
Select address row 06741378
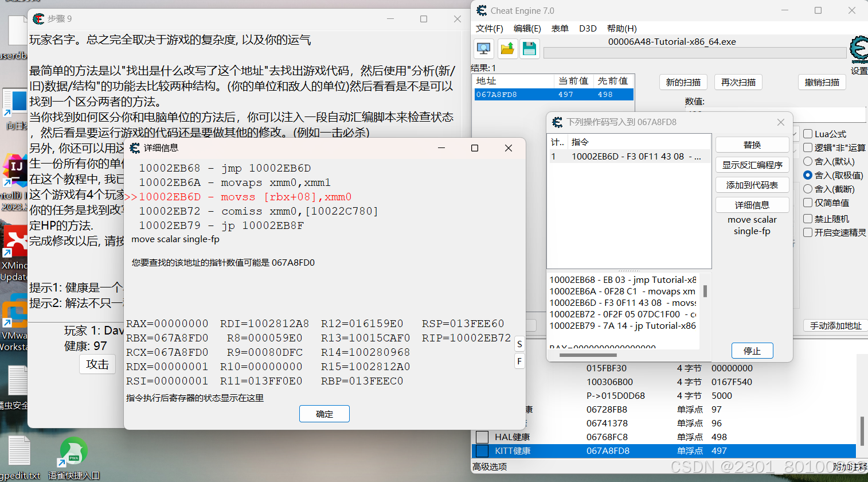coord(664,423)
